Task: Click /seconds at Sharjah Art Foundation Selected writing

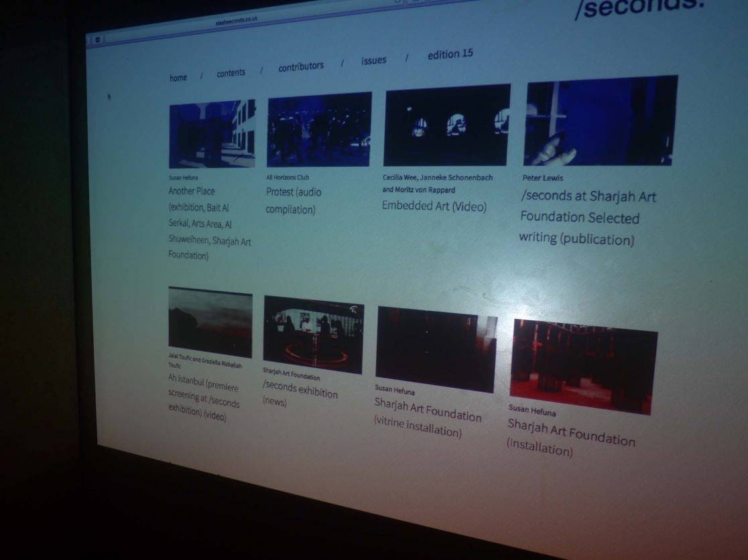Action: pos(588,218)
